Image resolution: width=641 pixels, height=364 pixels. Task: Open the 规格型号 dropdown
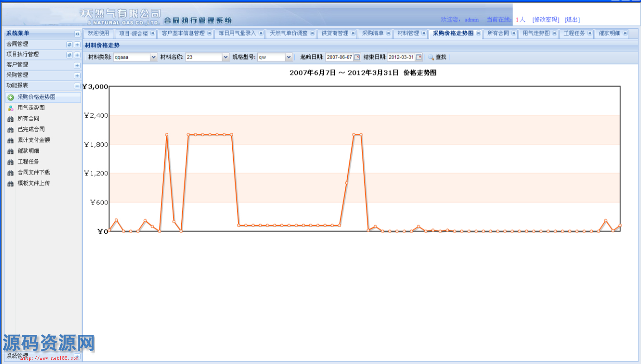[x=289, y=57]
